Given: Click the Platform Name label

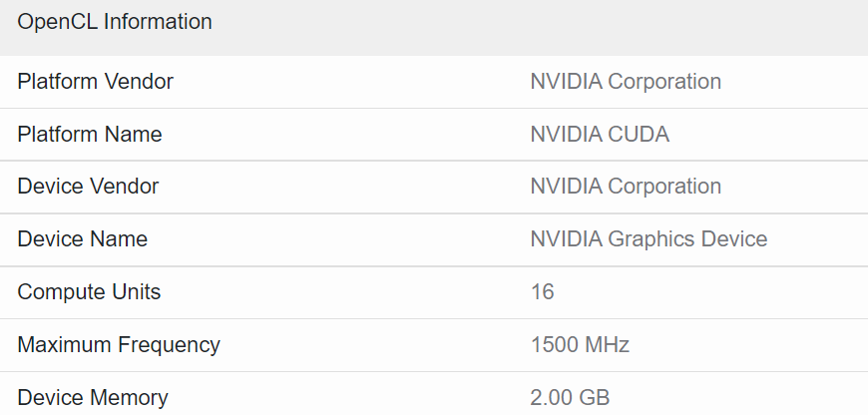Looking at the screenshot, I should click(89, 135).
